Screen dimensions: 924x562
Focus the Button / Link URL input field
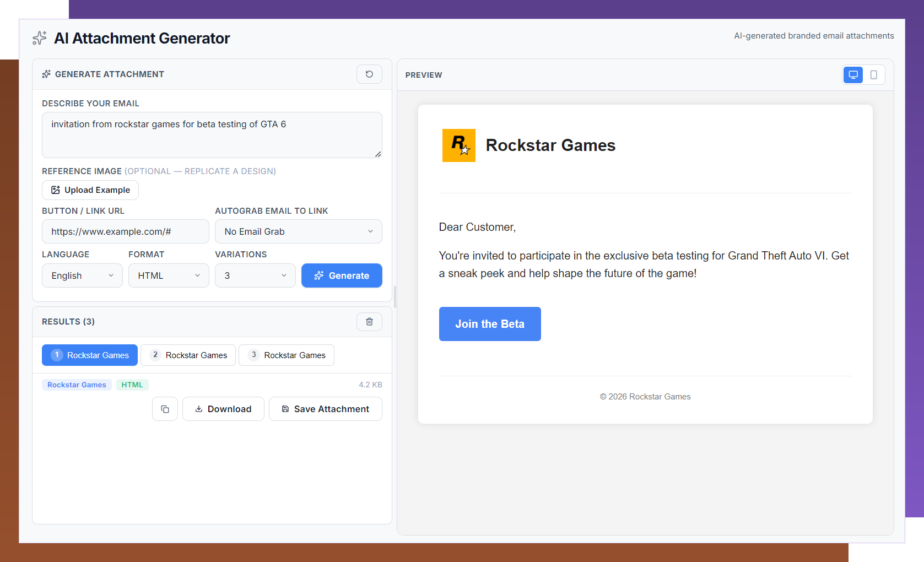[126, 231]
